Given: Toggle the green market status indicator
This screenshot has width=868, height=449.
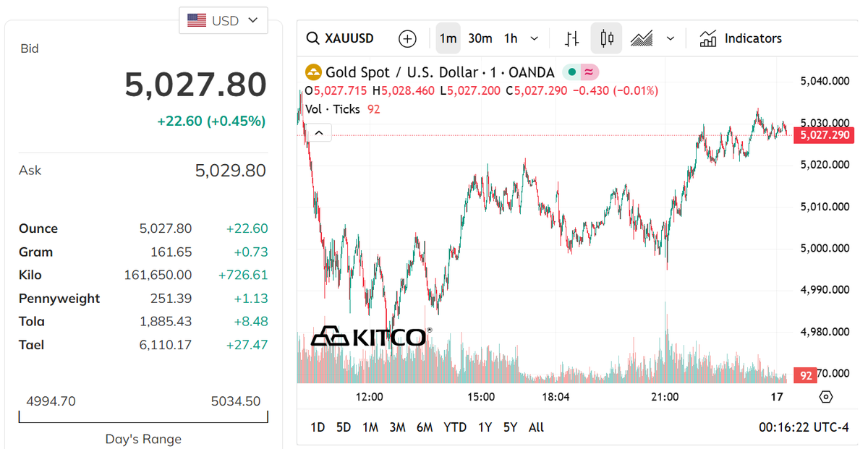Looking at the screenshot, I should coord(571,72).
